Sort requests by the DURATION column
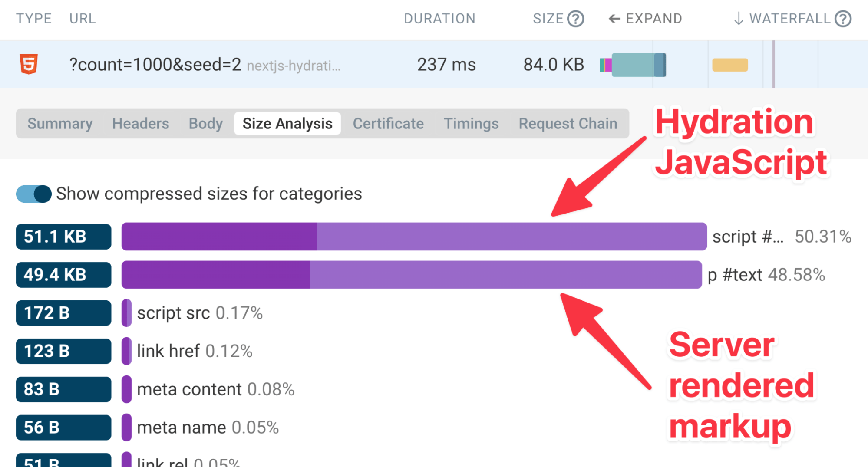Image resolution: width=868 pixels, height=467 pixels. [440, 18]
